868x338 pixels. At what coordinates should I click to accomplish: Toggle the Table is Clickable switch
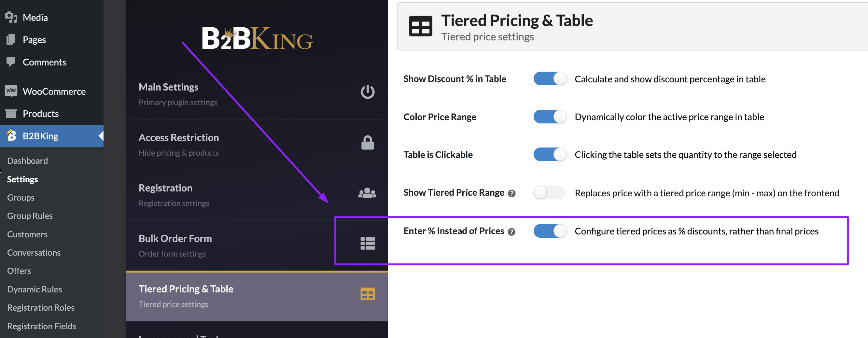tap(550, 155)
